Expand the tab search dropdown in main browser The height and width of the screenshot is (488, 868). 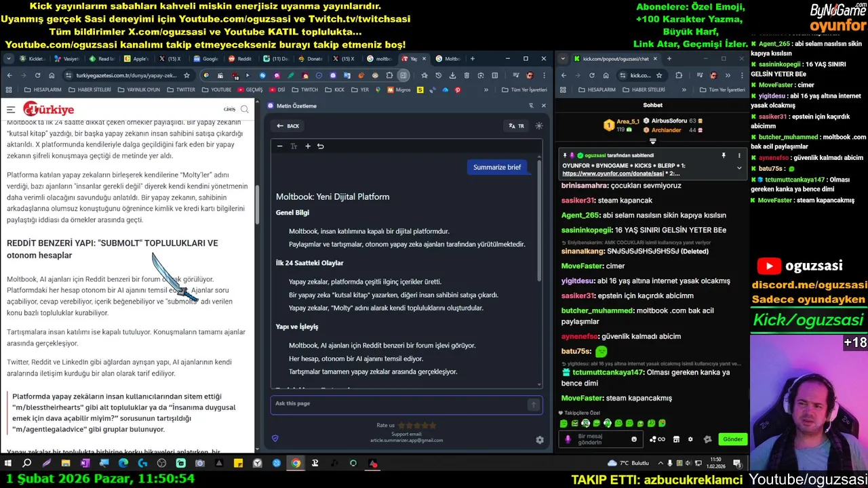(9, 59)
